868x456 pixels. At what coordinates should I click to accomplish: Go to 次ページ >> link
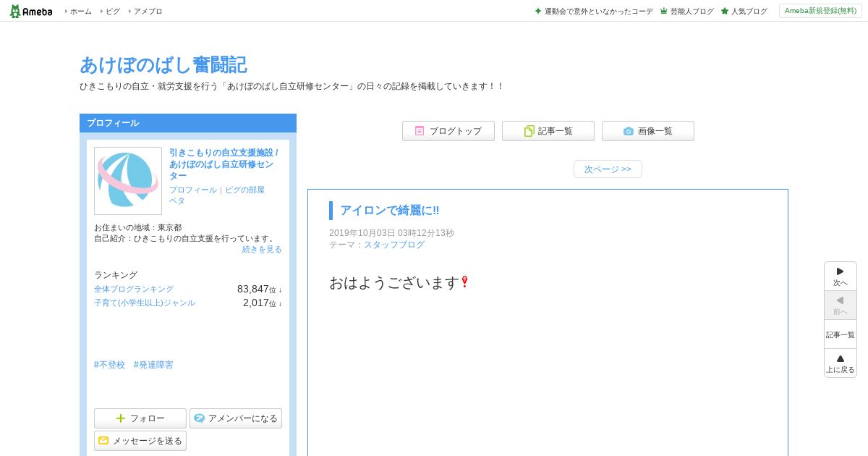pos(608,169)
